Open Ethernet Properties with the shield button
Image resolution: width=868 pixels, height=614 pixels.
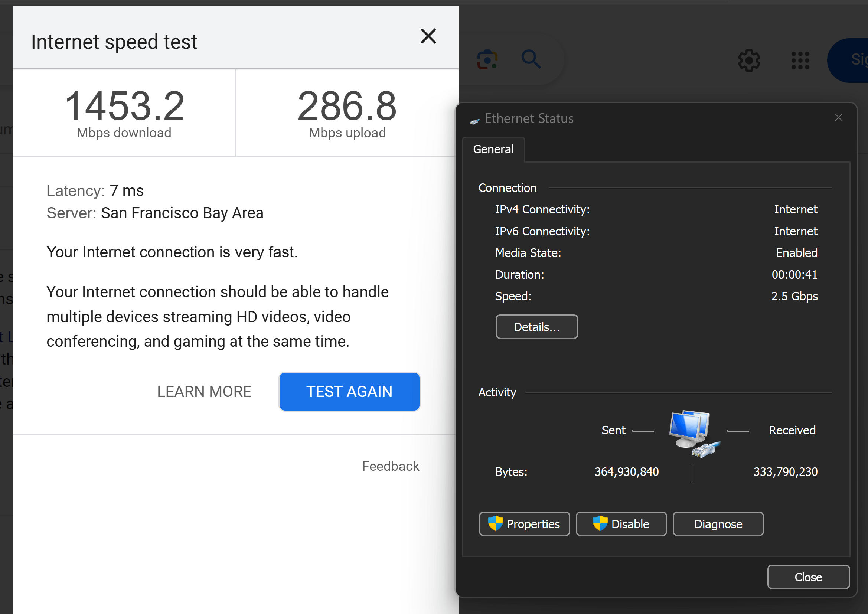pos(524,524)
